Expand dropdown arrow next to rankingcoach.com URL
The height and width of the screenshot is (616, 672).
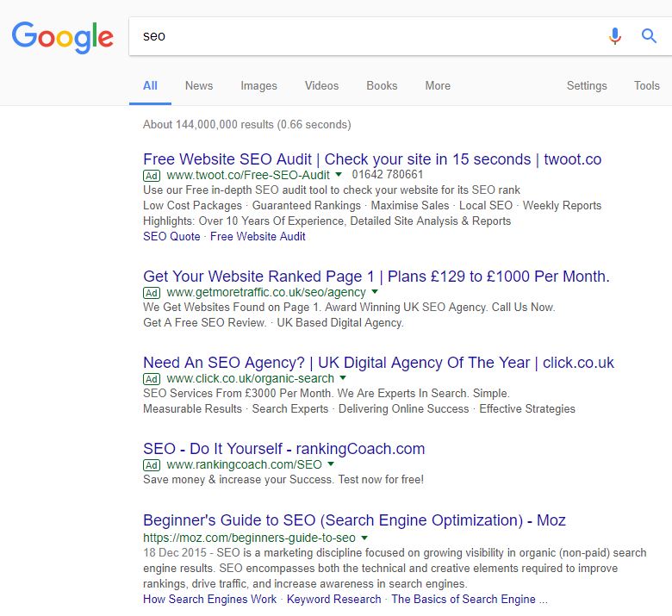331,464
